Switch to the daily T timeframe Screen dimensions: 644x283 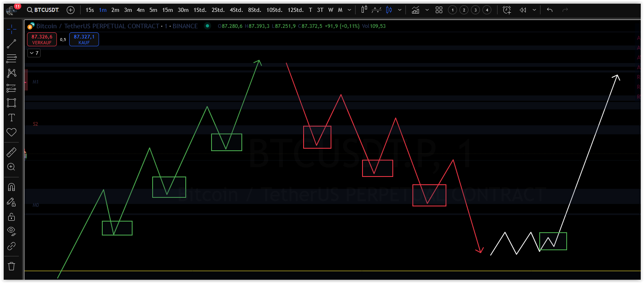click(x=311, y=10)
